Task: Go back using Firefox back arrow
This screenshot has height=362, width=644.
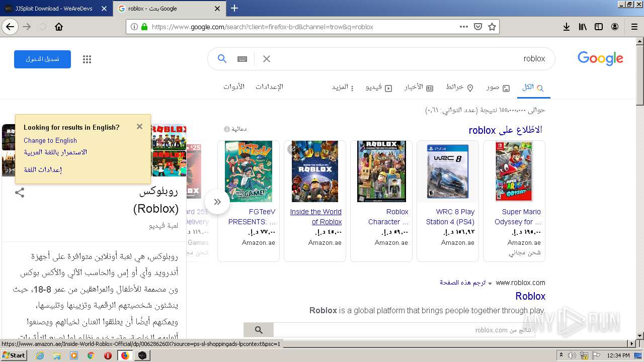Action: coord(10,27)
